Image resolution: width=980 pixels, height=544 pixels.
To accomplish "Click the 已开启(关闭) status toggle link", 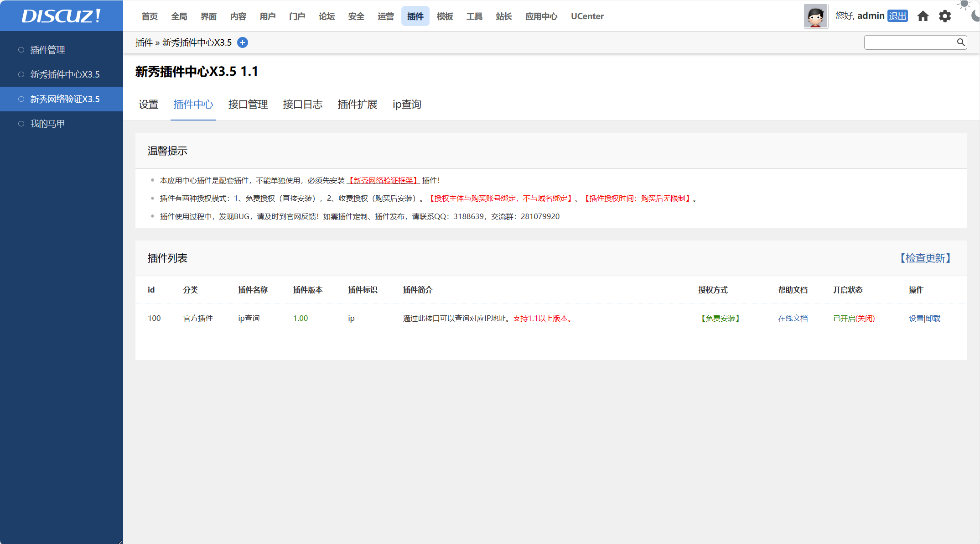I will coord(854,319).
